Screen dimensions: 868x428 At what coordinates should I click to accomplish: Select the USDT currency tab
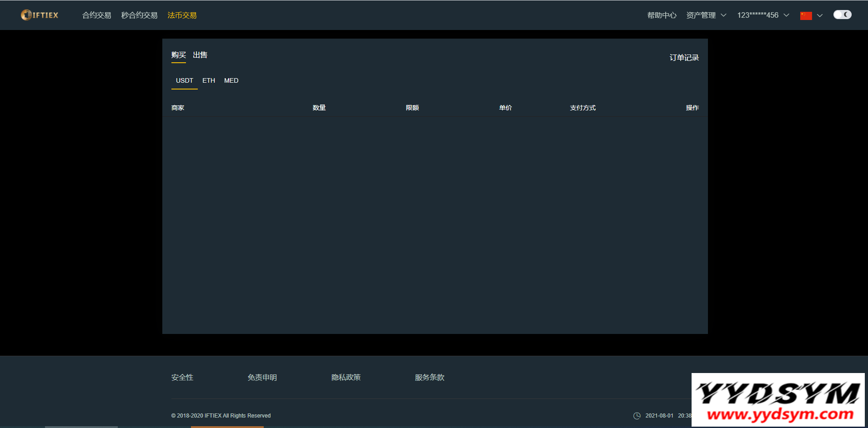tap(184, 80)
